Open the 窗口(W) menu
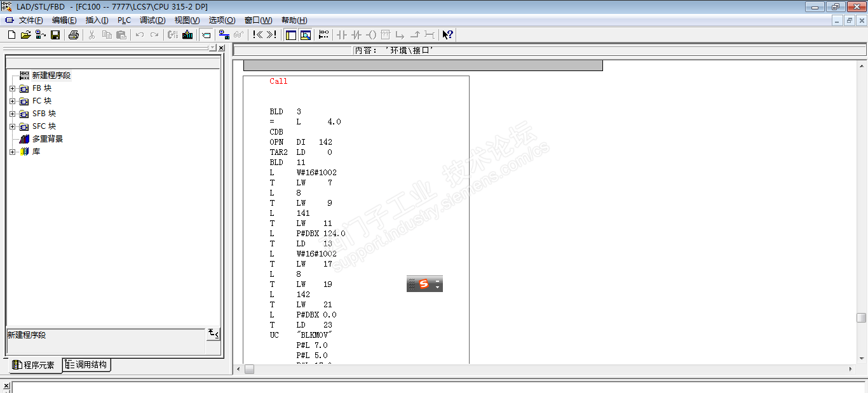The image size is (868, 393). (258, 20)
